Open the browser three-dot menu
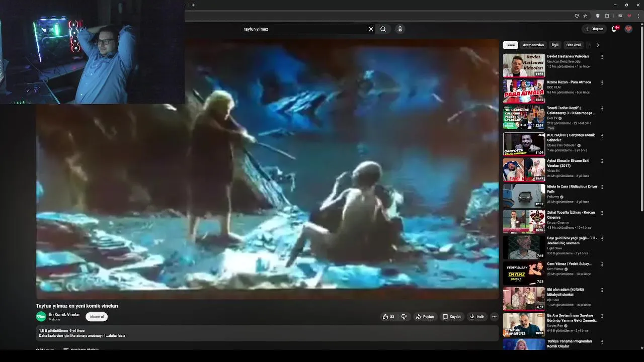Screen dimensions: 644x362 pos(638,16)
